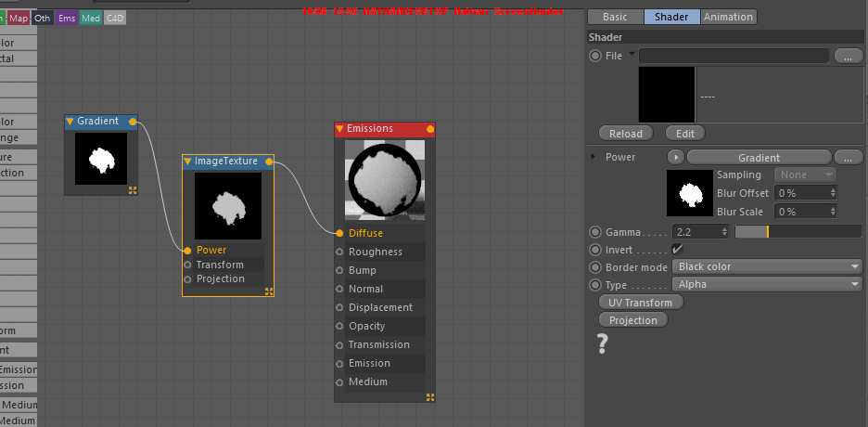
Task: Toggle the Border mode animation circle
Action: pos(595,267)
